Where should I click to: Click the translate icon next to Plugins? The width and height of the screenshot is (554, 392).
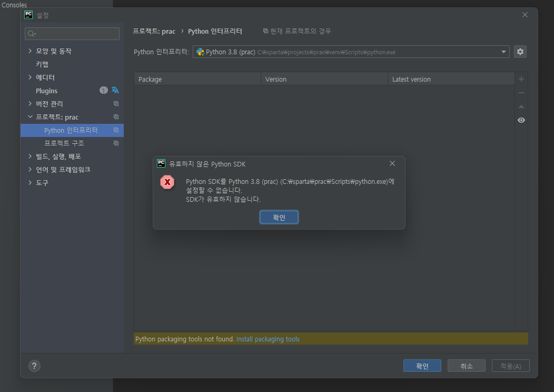point(115,90)
